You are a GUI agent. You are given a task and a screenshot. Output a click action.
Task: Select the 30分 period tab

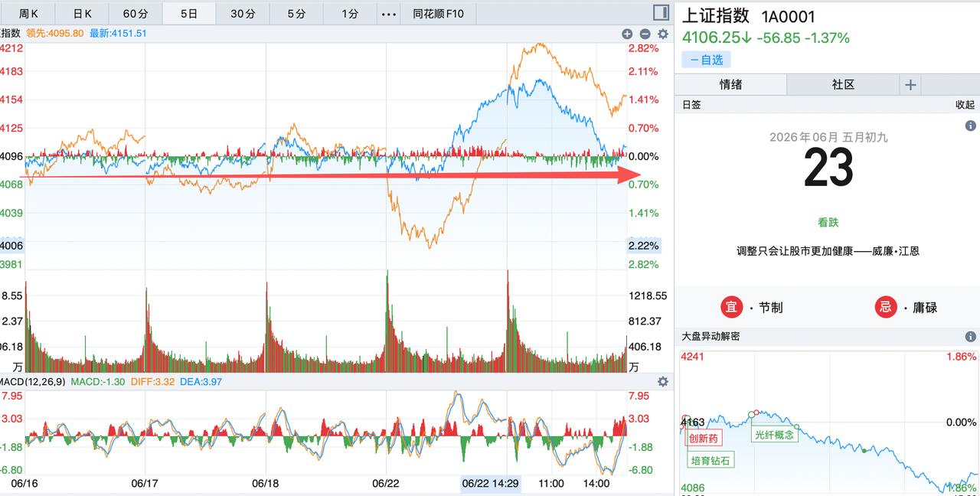click(243, 14)
